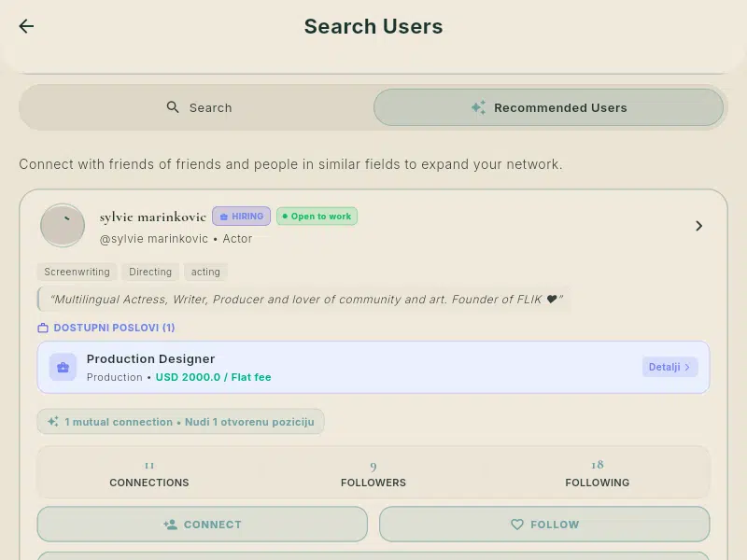
Task: View the 11 CONNECTIONS stat
Action: 149,473
